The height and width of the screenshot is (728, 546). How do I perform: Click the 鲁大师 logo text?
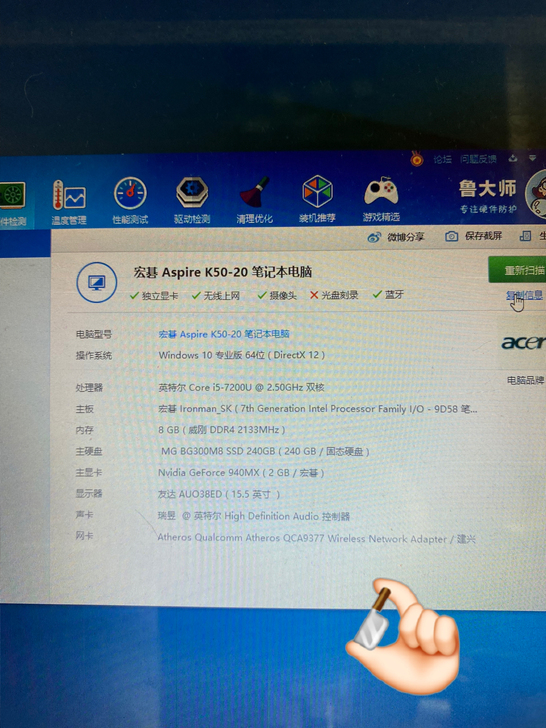(x=488, y=188)
